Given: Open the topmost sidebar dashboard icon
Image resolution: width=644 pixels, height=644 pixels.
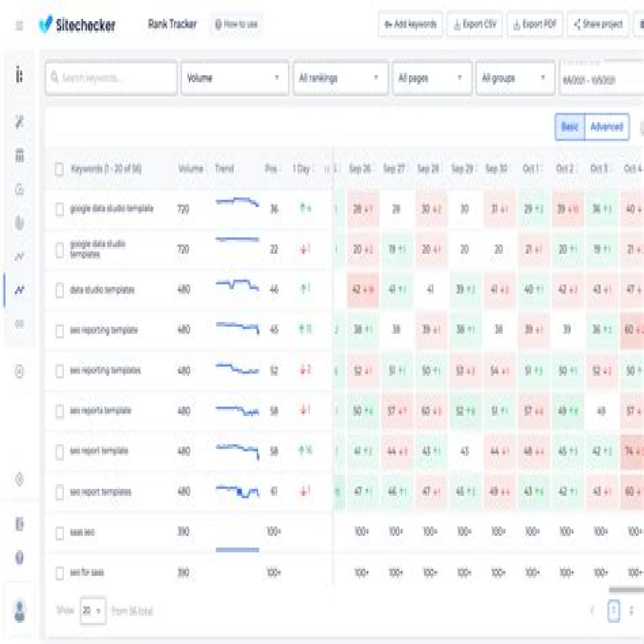Looking at the screenshot, I should point(19,75).
